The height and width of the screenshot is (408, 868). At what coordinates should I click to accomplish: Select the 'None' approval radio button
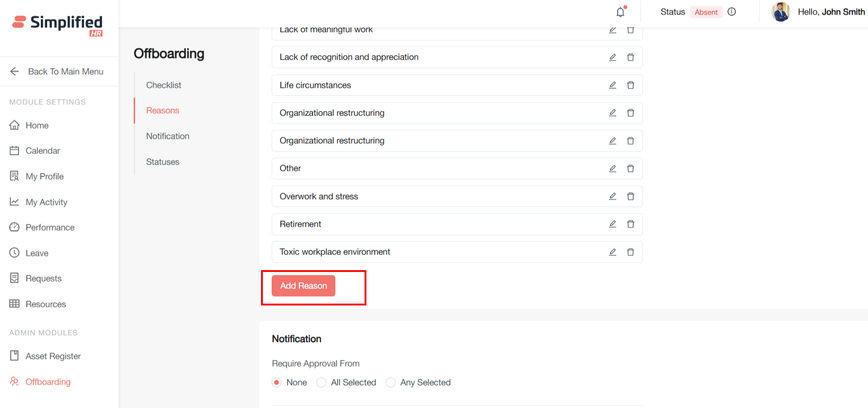click(x=277, y=383)
